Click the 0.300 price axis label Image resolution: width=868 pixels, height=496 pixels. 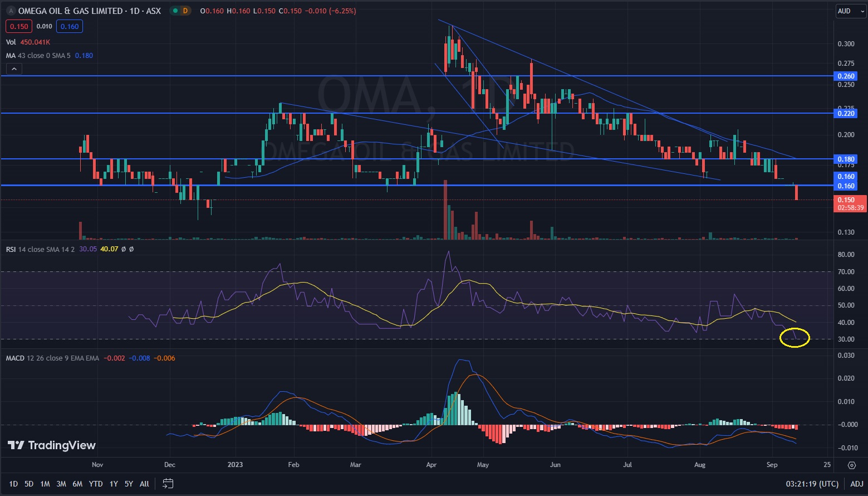pyautogui.click(x=846, y=44)
